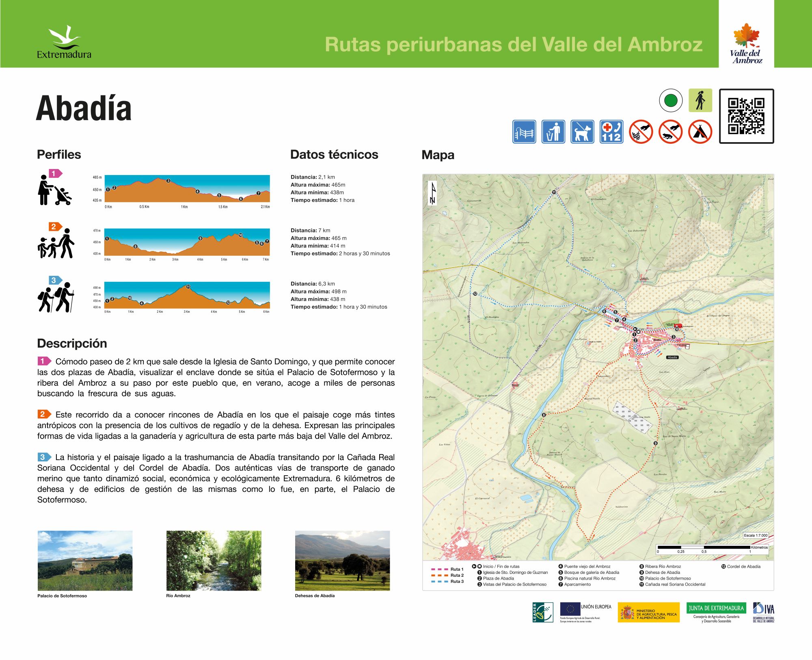Image resolution: width=812 pixels, height=660 pixels.
Task: Click the hiker pictogram on green square
Action: point(700,100)
